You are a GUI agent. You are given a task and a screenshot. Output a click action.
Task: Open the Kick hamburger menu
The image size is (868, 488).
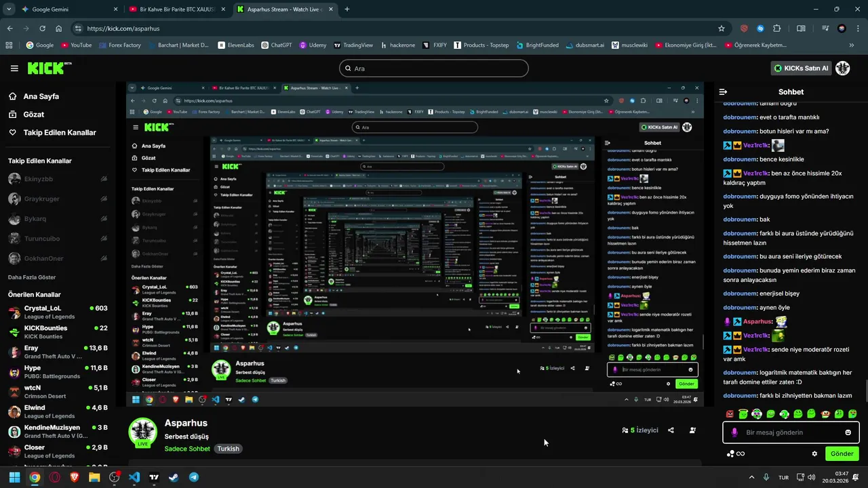pyautogui.click(x=14, y=68)
